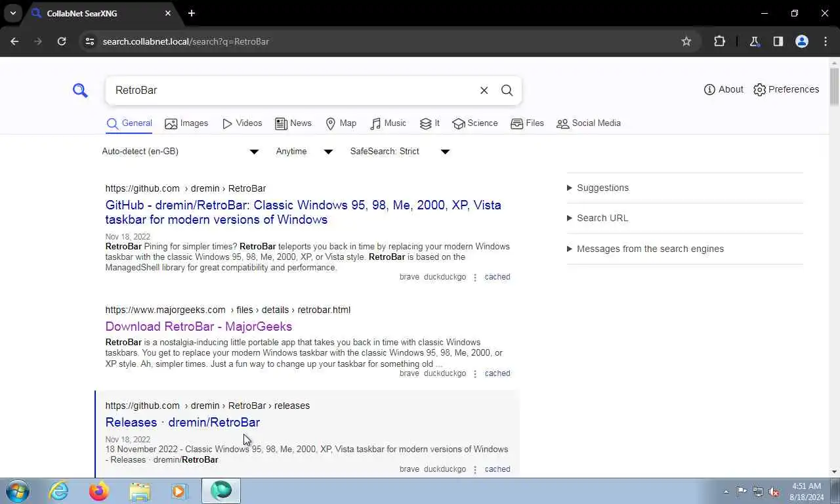Open Windows Explorer folder in taskbar
The width and height of the screenshot is (840, 504).
[x=140, y=491]
